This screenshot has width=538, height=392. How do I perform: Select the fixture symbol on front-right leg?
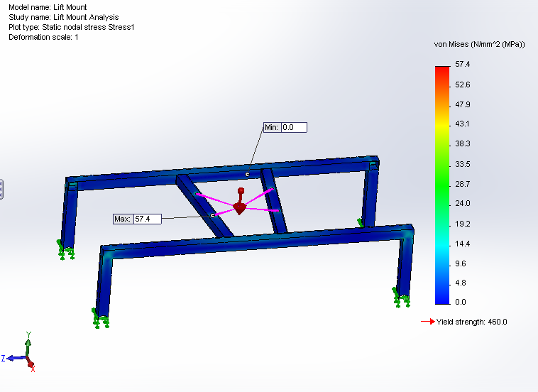pos(401,298)
